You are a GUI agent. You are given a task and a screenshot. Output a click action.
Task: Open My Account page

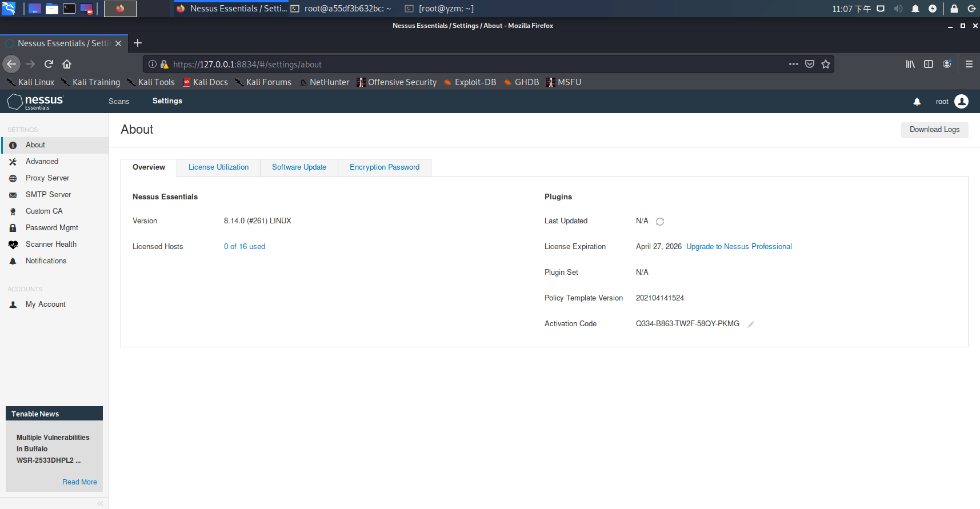click(54, 304)
